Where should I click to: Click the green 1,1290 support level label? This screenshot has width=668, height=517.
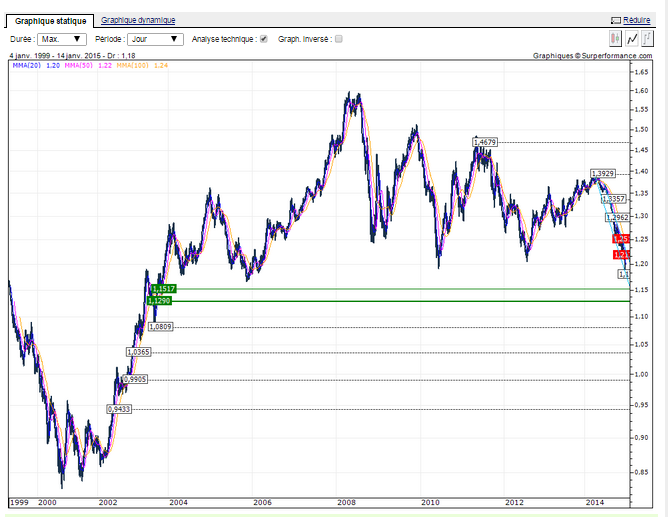tap(159, 300)
